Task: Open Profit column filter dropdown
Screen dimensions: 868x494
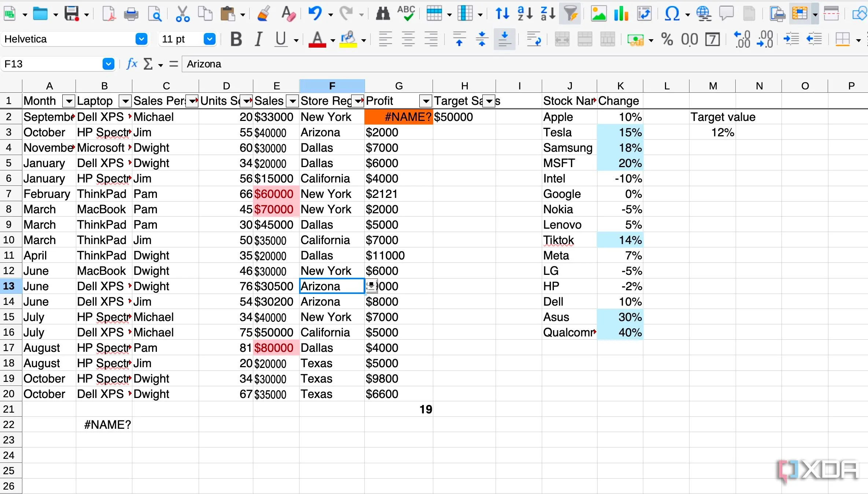Action: coord(426,101)
